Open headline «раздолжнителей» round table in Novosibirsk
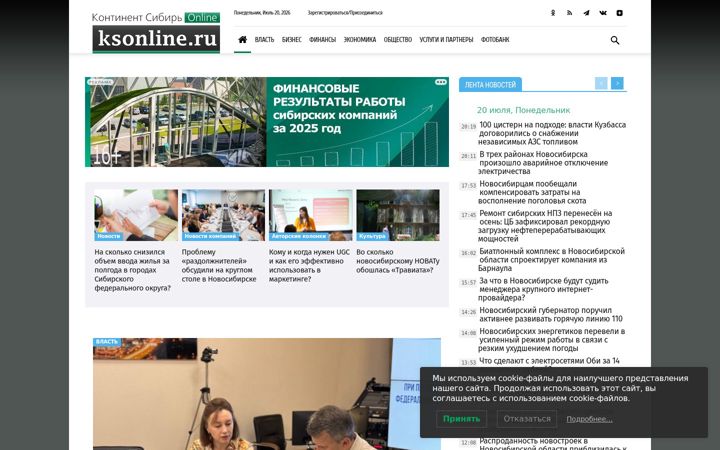This screenshot has height=450, width=720. pos(219,265)
